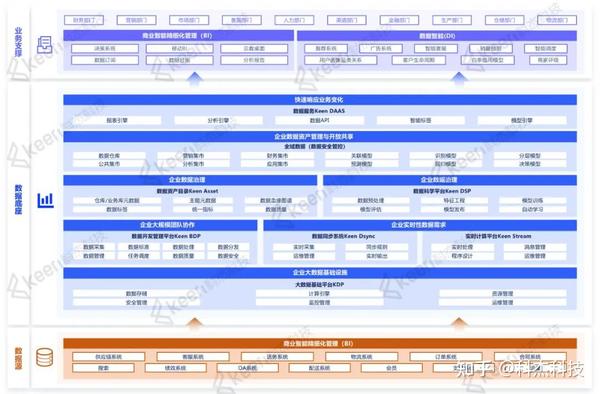Image resolution: width=600 pixels, height=394 pixels.
Task: Select the 同步规则 box
Action: (x=377, y=247)
